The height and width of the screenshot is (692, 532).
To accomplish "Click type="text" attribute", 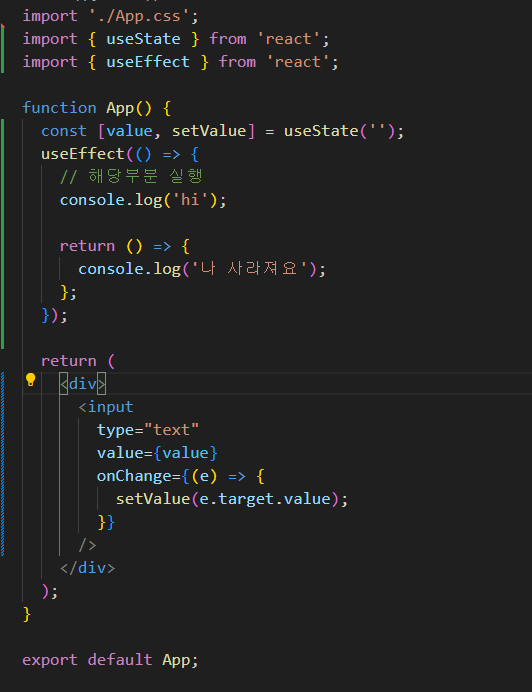I will [x=148, y=430].
